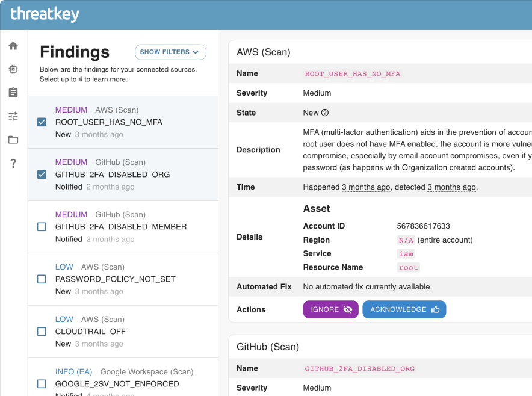This screenshot has height=396, width=532.
Task: Check the GITHUB_2FA_DISABLED_MEMBER finding
Action: pyautogui.click(x=41, y=227)
